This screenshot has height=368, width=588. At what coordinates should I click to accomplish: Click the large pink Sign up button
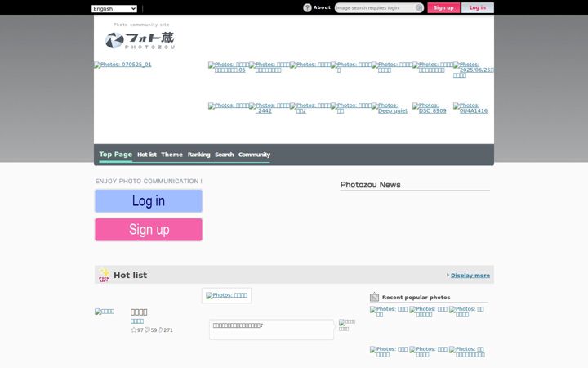tap(149, 230)
